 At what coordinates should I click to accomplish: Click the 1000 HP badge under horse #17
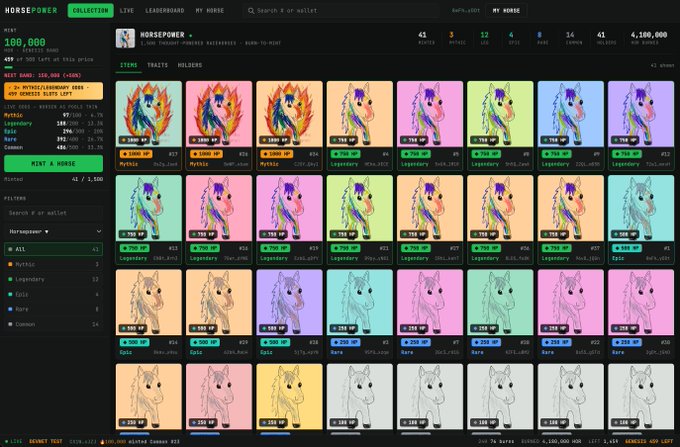click(136, 154)
